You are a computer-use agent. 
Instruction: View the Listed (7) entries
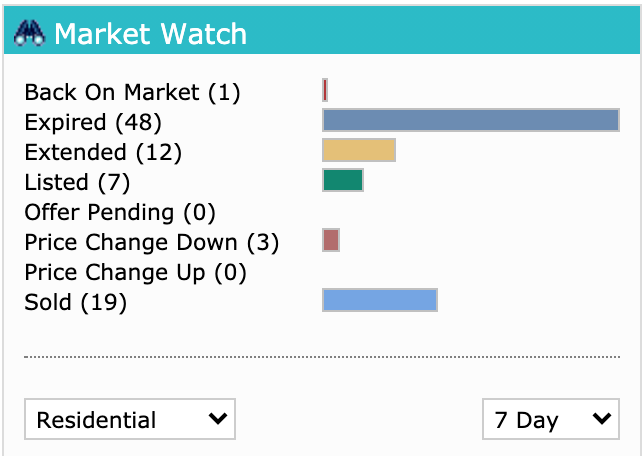tap(77, 182)
